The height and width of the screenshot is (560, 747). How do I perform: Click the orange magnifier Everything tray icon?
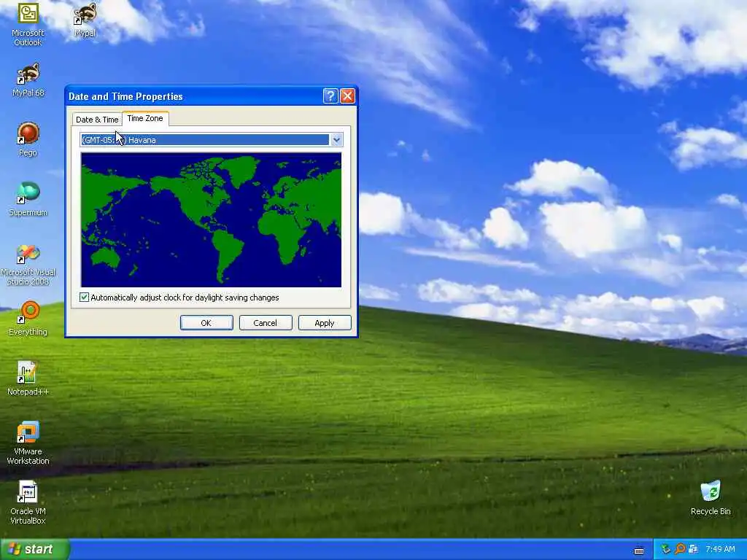click(x=680, y=549)
